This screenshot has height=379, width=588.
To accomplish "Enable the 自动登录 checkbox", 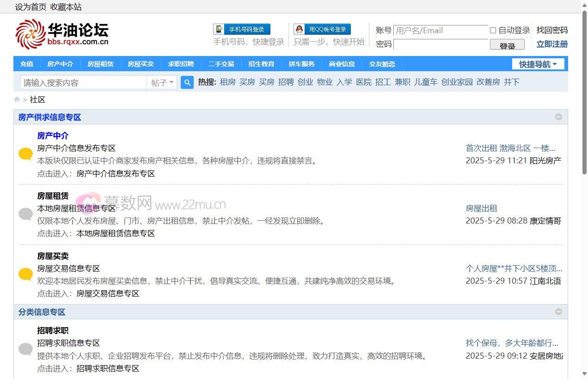I will [x=493, y=31].
